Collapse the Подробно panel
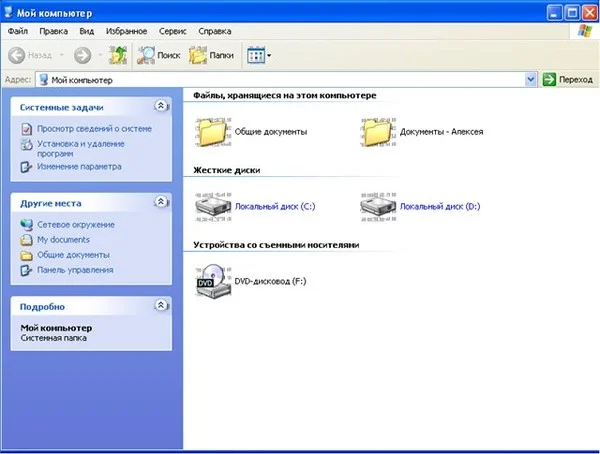 pos(161,305)
